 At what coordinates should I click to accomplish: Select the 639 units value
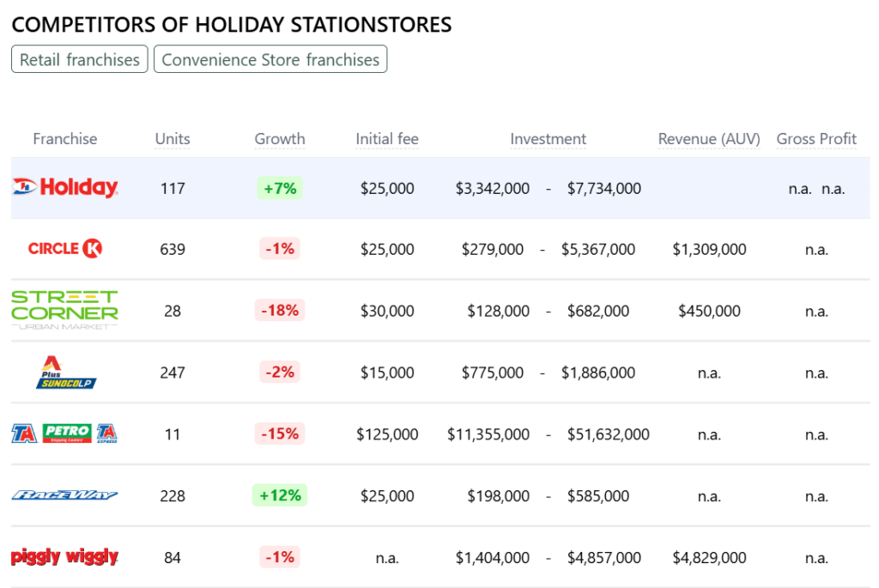tap(173, 249)
